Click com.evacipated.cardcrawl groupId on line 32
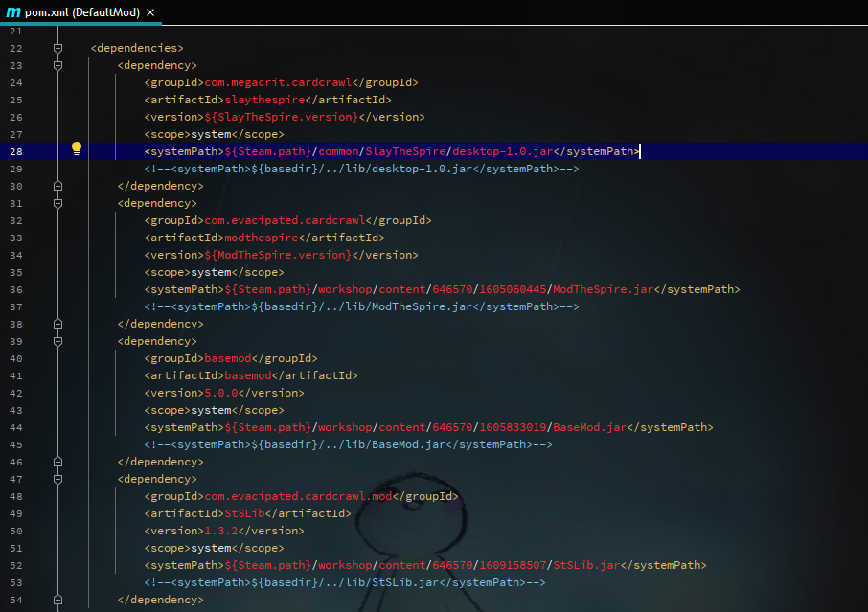 click(x=285, y=220)
